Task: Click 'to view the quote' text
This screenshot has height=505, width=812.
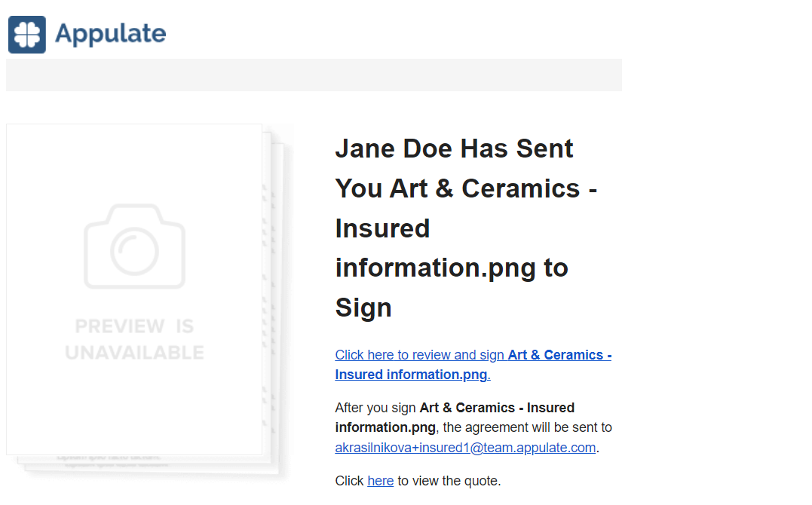Action: (x=449, y=481)
